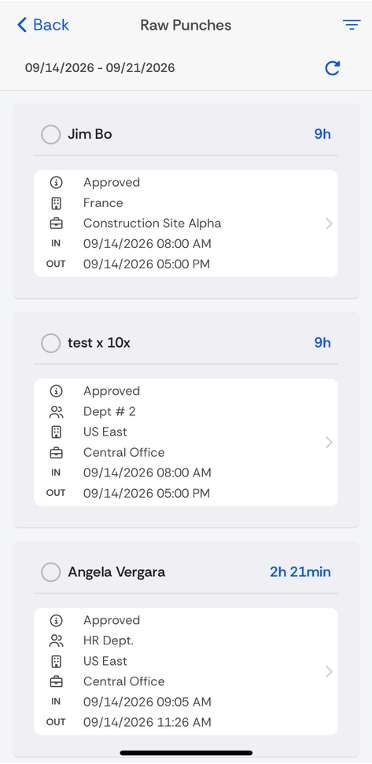The height and width of the screenshot is (764, 372).
Task: Select Angela Vergara's radio circle
Action: pyautogui.click(x=51, y=572)
